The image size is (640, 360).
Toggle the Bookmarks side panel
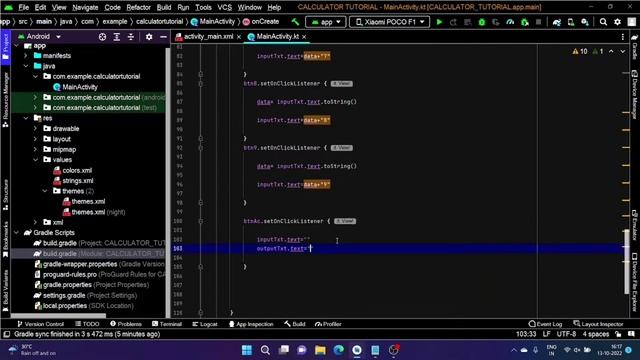(x=5, y=239)
